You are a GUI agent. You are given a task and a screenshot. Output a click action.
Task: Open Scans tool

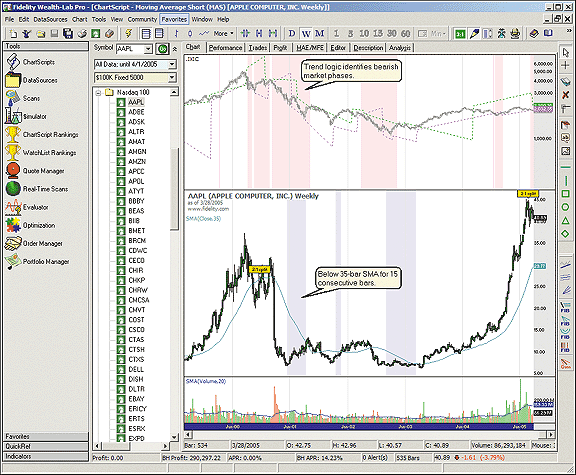23,98
